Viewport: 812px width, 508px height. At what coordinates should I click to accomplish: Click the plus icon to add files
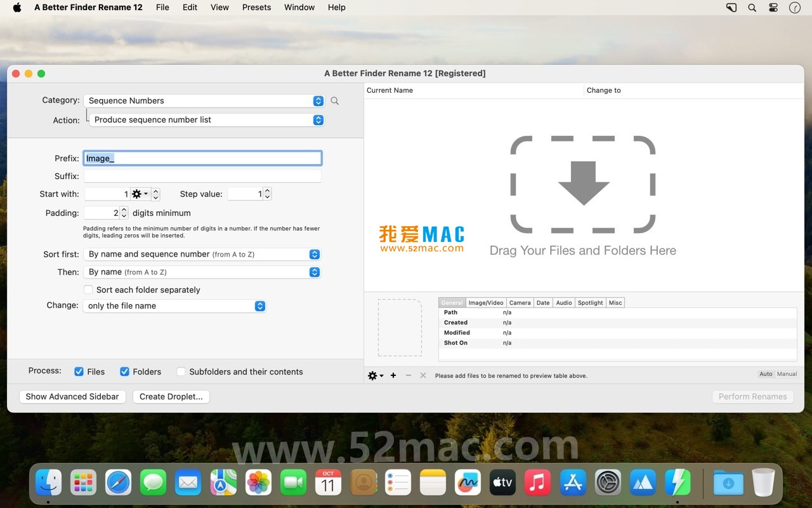coord(393,376)
